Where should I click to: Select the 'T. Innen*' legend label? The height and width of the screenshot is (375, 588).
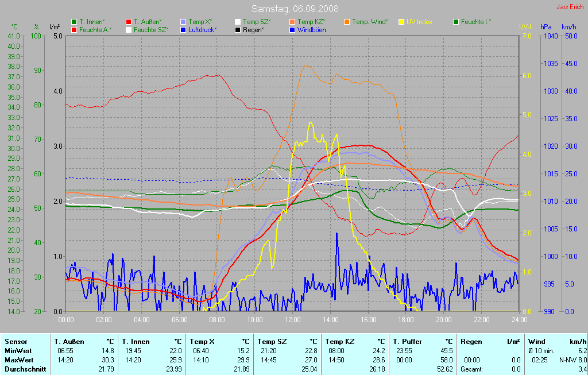[92, 22]
